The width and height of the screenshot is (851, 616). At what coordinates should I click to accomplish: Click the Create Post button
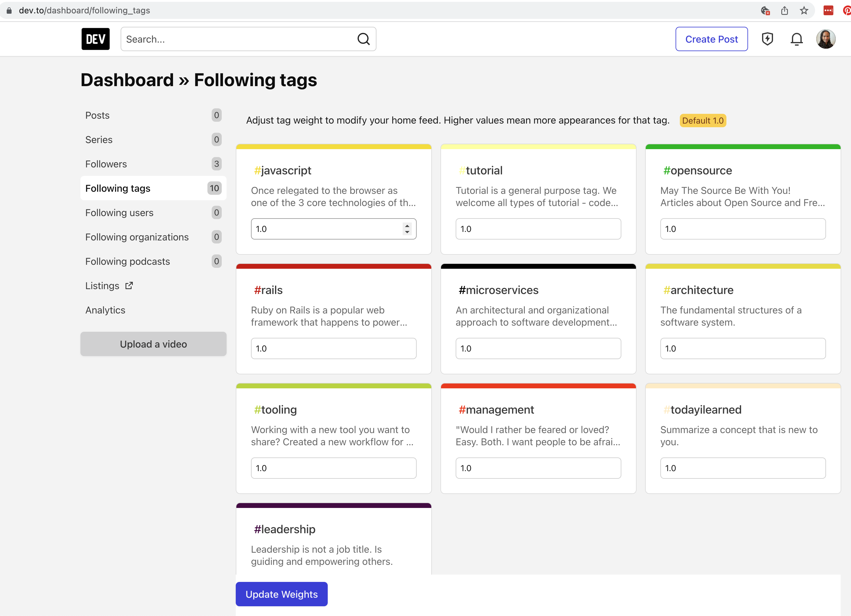click(712, 39)
